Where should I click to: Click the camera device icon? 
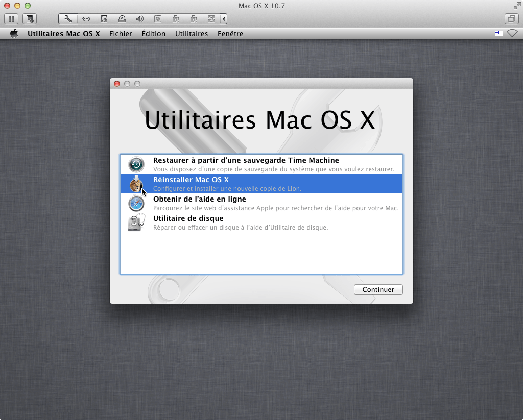click(158, 19)
